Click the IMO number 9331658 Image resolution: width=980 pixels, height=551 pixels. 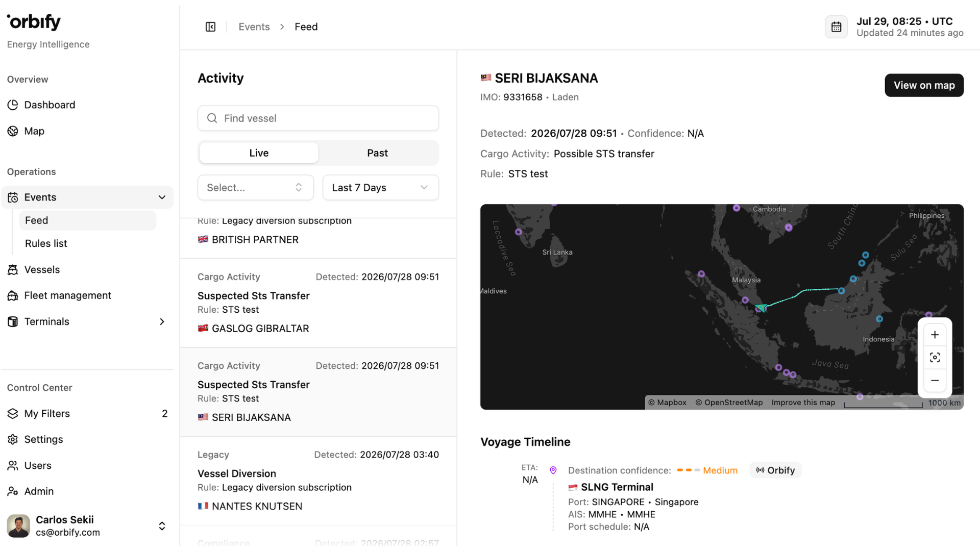coord(523,97)
